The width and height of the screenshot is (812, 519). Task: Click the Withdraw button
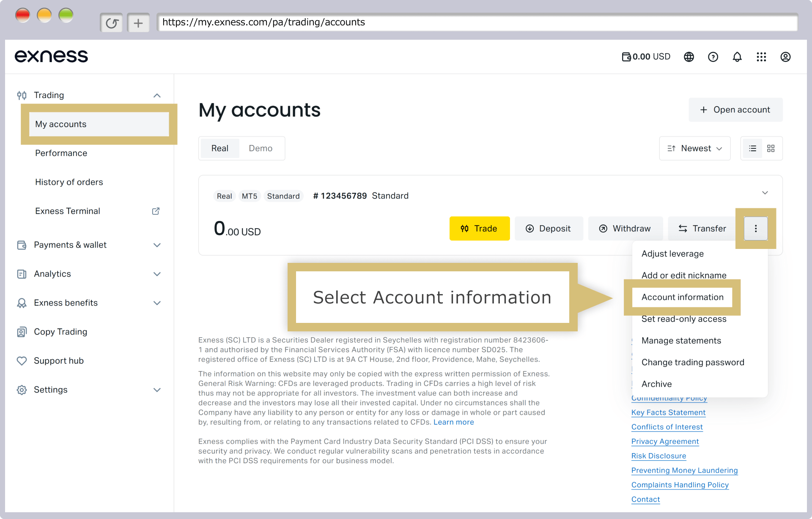pyautogui.click(x=625, y=229)
